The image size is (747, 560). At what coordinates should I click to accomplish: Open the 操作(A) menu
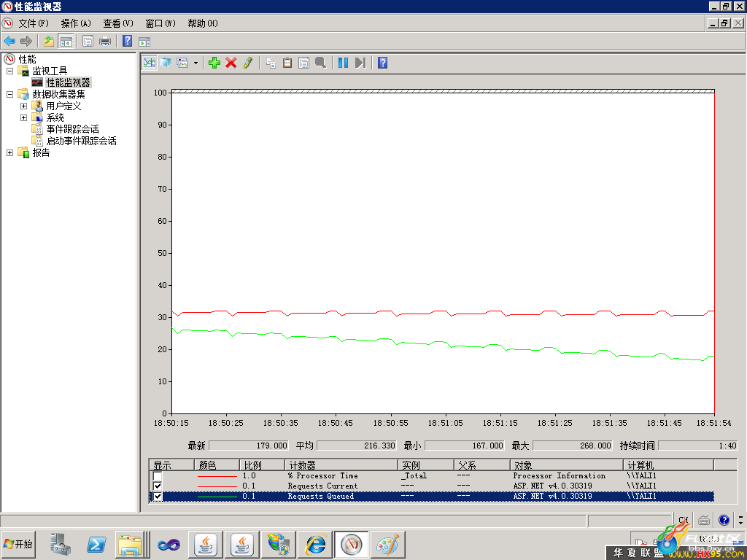[x=76, y=23]
